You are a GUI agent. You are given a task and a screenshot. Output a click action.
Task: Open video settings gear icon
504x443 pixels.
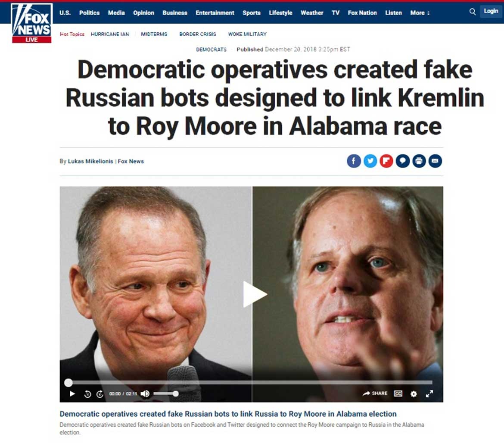[414, 394]
